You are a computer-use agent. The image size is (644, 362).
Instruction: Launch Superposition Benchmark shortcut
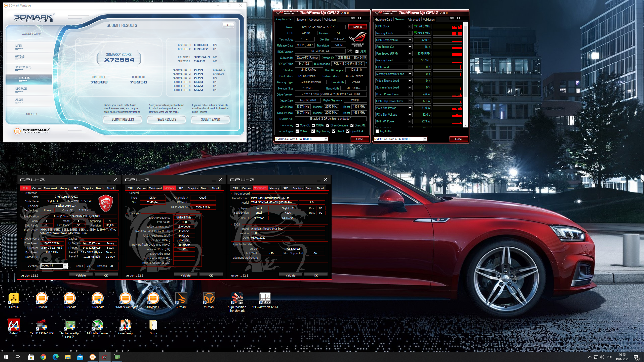[237, 302]
